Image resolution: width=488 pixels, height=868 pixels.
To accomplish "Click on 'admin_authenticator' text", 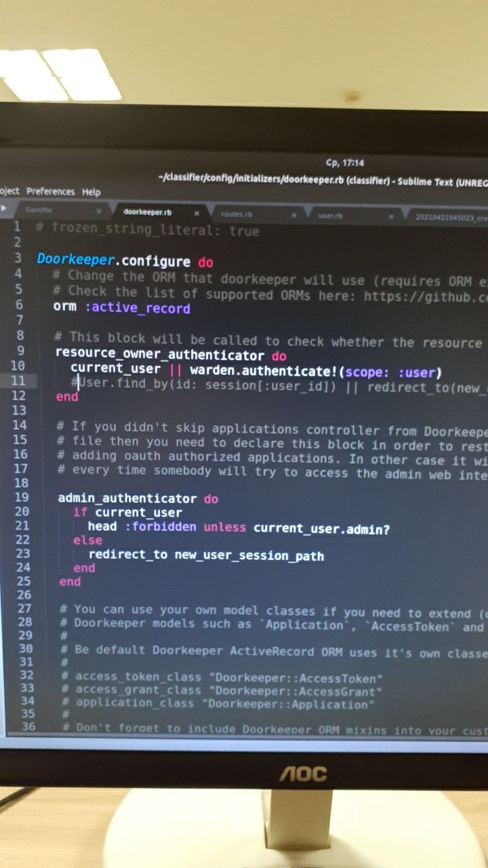I will click(x=127, y=498).
